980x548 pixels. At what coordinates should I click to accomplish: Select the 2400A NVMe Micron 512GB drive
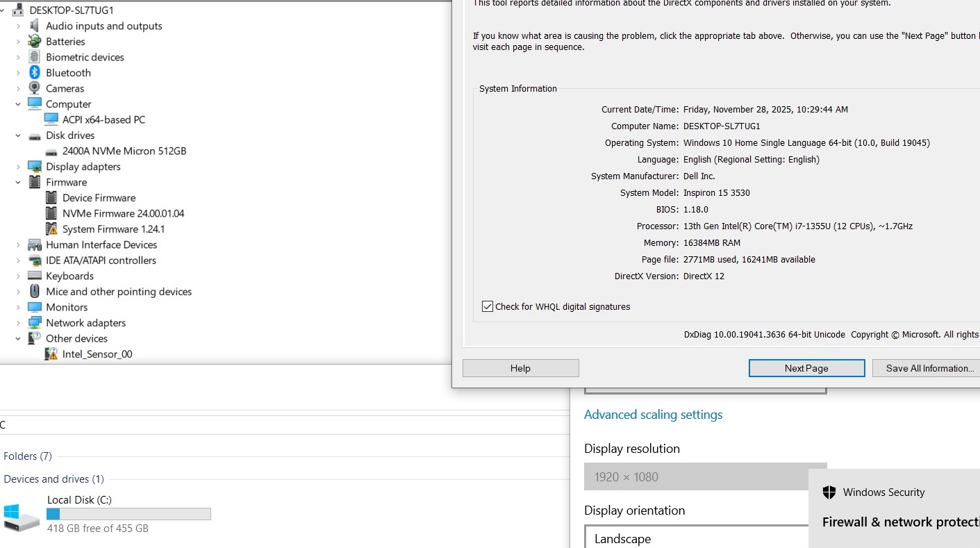click(124, 151)
